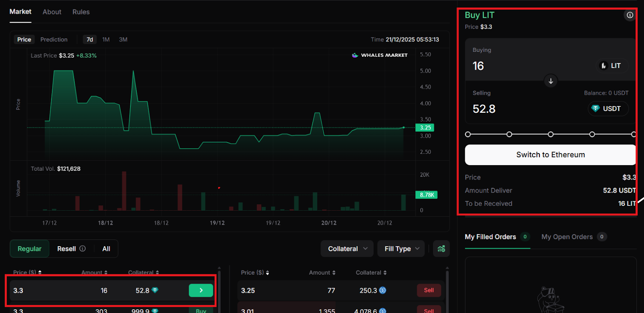Click the chart toggle icon next to Fill Type
The image size is (644, 313).
(441, 249)
